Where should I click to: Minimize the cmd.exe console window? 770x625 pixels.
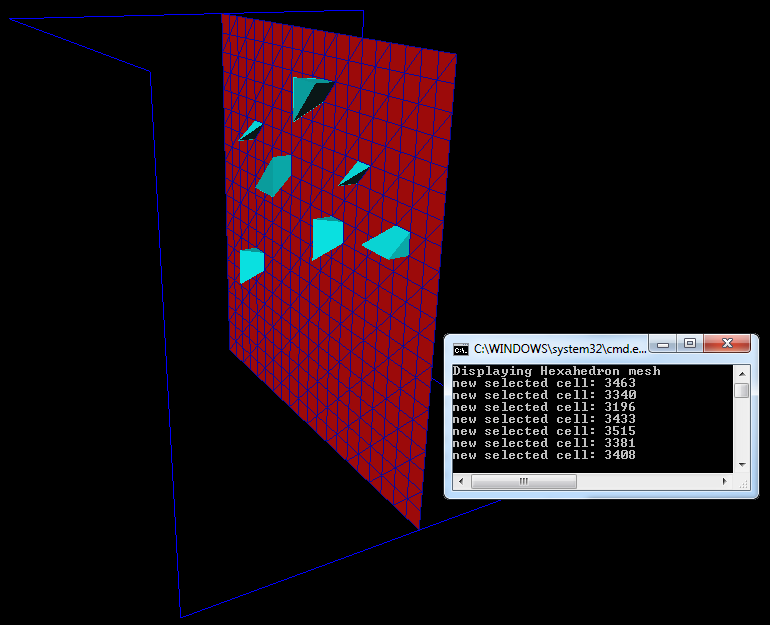click(x=662, y=343)
